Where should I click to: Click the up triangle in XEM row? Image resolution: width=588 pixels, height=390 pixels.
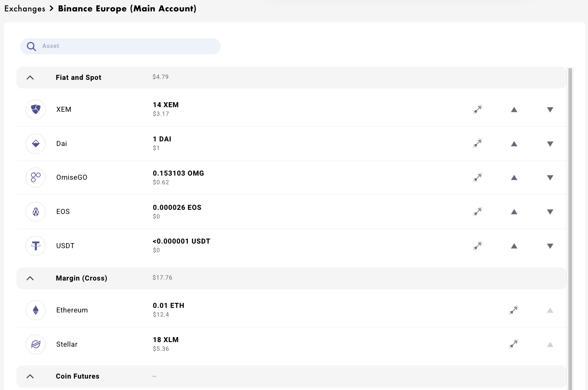click(x=514, y=109)
